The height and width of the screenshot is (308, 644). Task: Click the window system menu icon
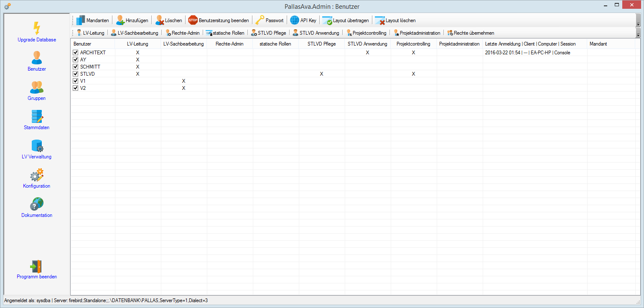7,6
